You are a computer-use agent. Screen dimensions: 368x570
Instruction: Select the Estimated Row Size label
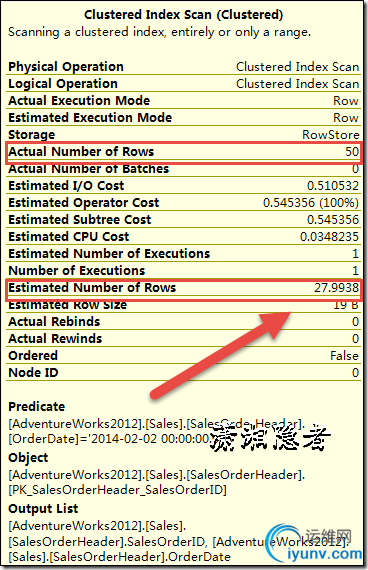point(67,305)
